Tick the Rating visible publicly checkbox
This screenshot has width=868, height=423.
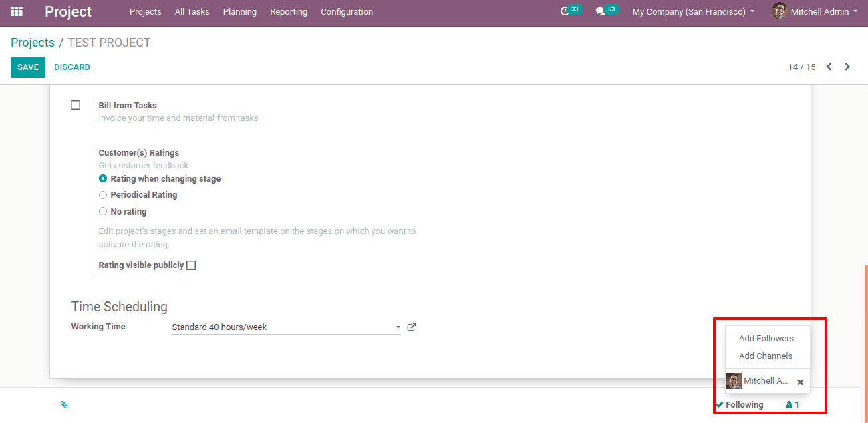tap(191, 265)
